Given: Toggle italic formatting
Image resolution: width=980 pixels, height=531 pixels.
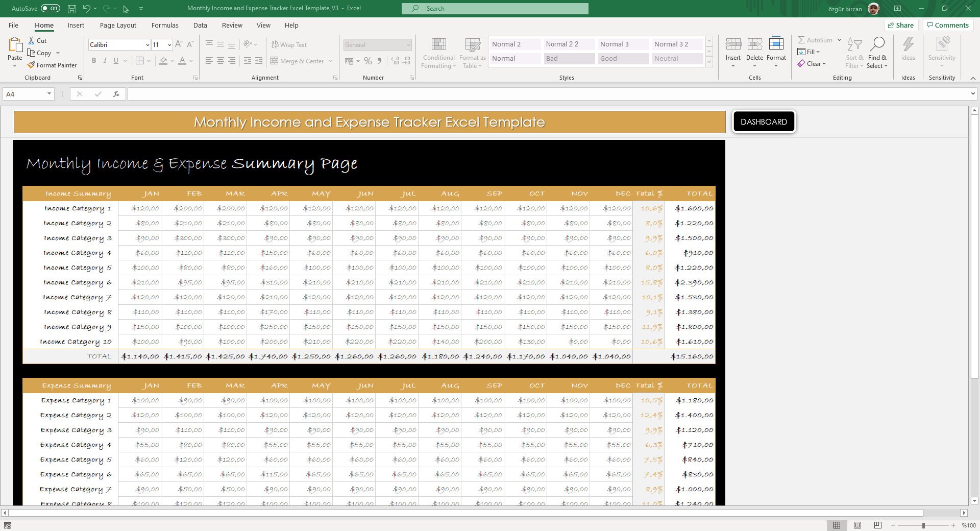Looking at the screenshot, I should pos(105,60).
